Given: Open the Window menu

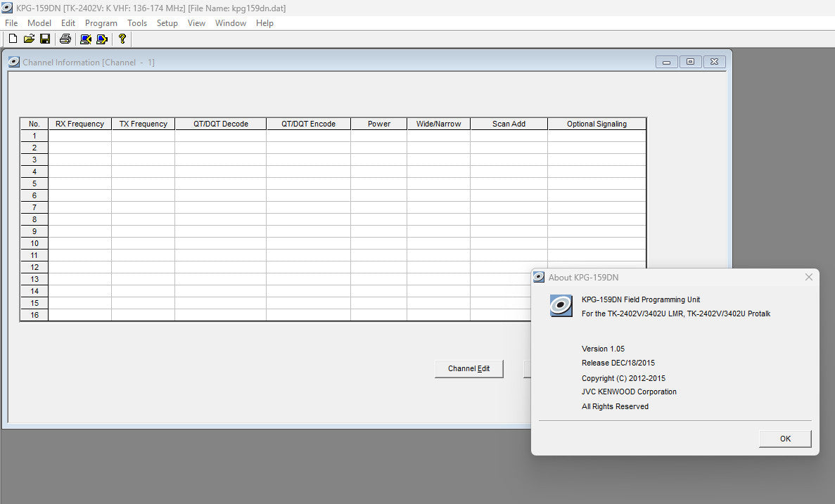Looking at the screenshot, I should tap(231, 23).
